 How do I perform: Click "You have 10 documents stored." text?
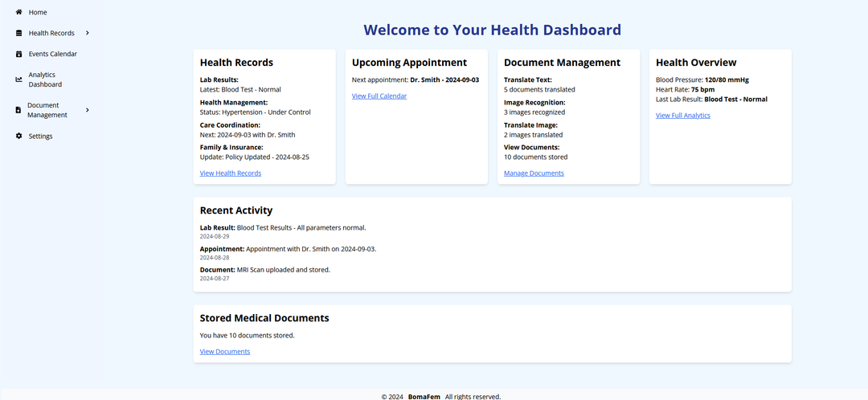(x=247, y=336)
